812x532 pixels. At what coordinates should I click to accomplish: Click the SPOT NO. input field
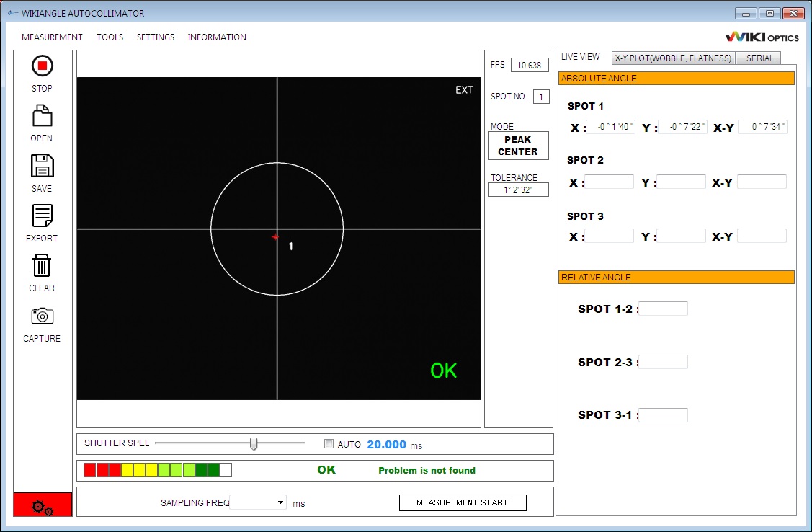coord(540,97)
